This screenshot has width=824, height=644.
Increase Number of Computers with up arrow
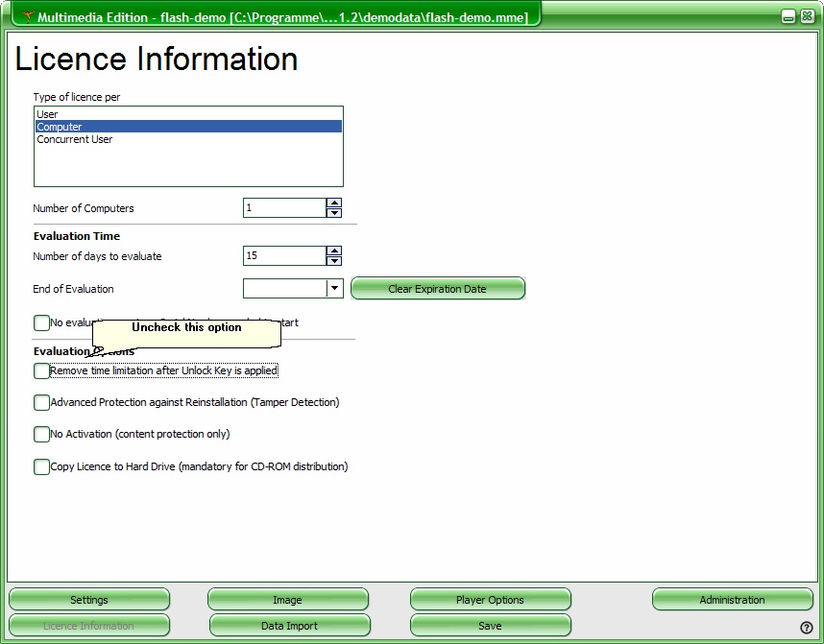(x=334, y=203)
